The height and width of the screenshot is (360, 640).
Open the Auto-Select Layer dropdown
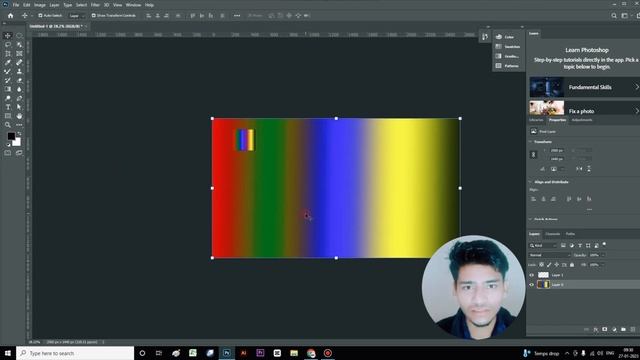[77, 16]
